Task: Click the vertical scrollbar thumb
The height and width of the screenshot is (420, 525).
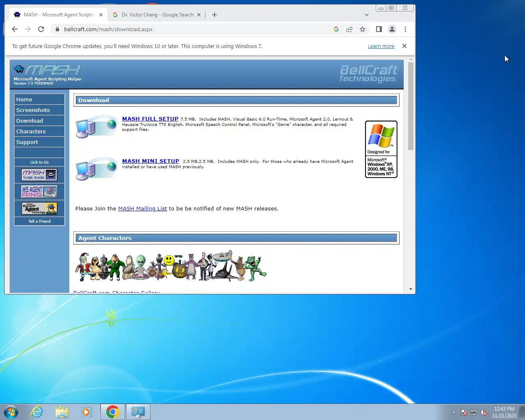Action: [411, 106]
